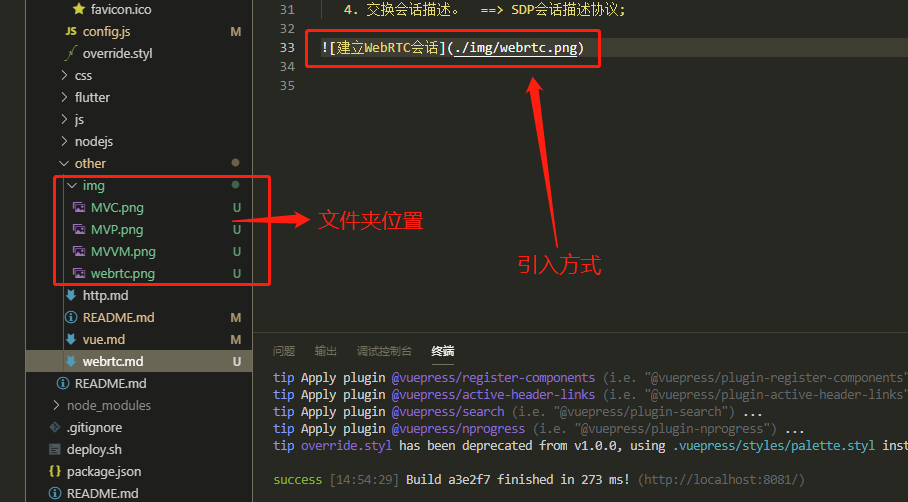The image size is (908, 502).
Task: Click line number 35 in the editor gutter
Action: point(288,86)
